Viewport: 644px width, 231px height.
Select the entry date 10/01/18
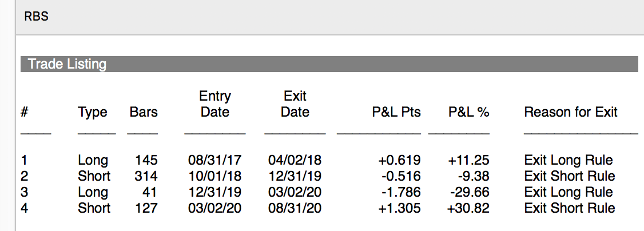[215, 176]
